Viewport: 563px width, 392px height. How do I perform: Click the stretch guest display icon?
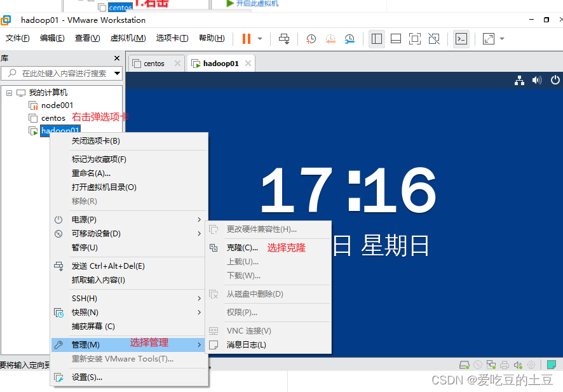point(489,39)
